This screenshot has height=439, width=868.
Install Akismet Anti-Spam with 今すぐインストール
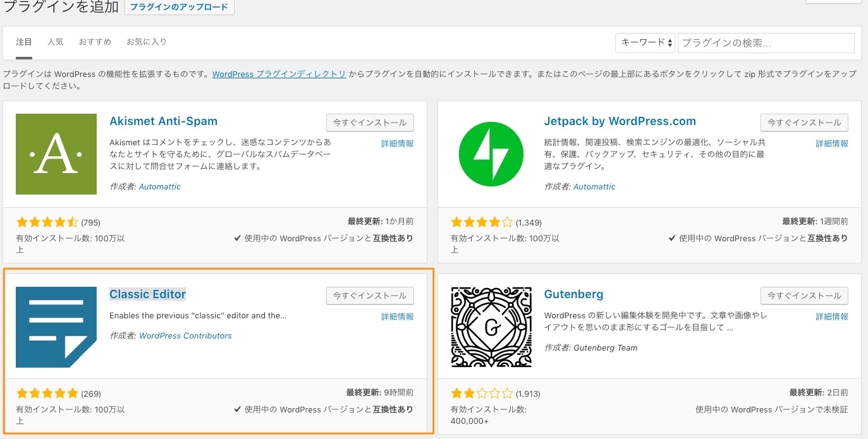(x=370, y=123)
